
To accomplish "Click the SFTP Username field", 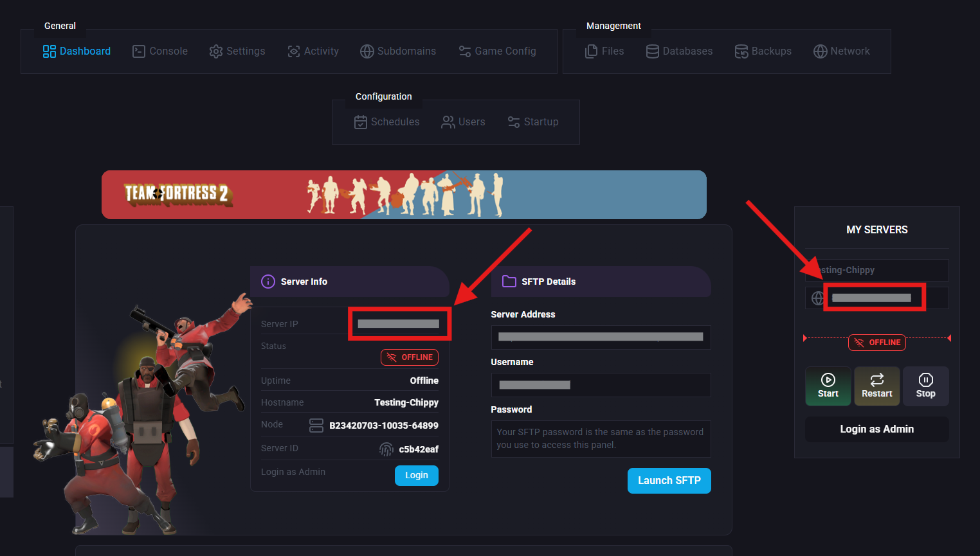I will (601, 385).
